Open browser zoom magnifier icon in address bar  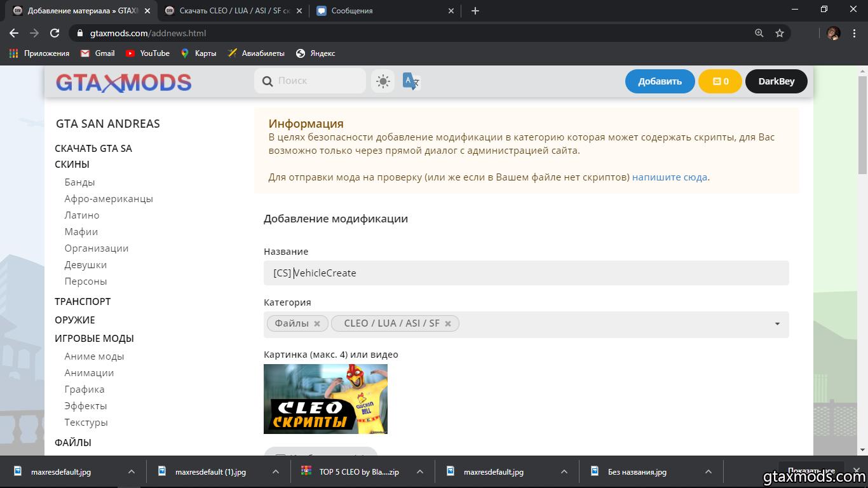click(x=759, y=33)
